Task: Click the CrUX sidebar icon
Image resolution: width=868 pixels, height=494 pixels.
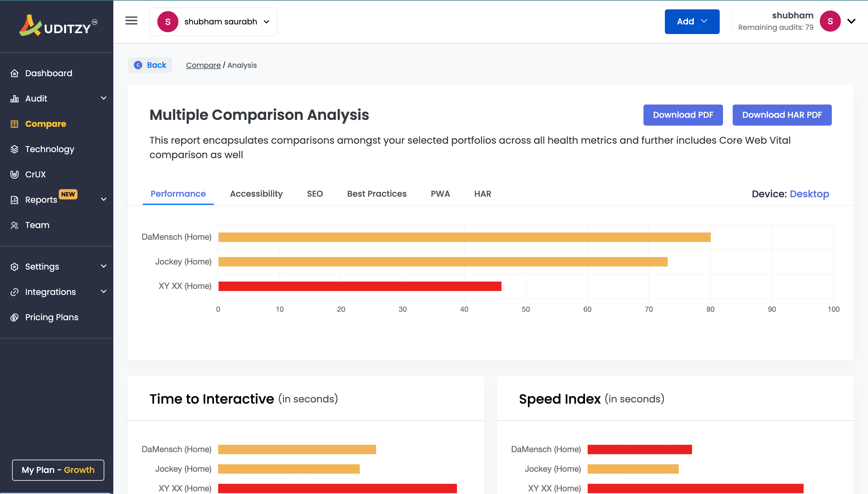Action: (14, 174)
